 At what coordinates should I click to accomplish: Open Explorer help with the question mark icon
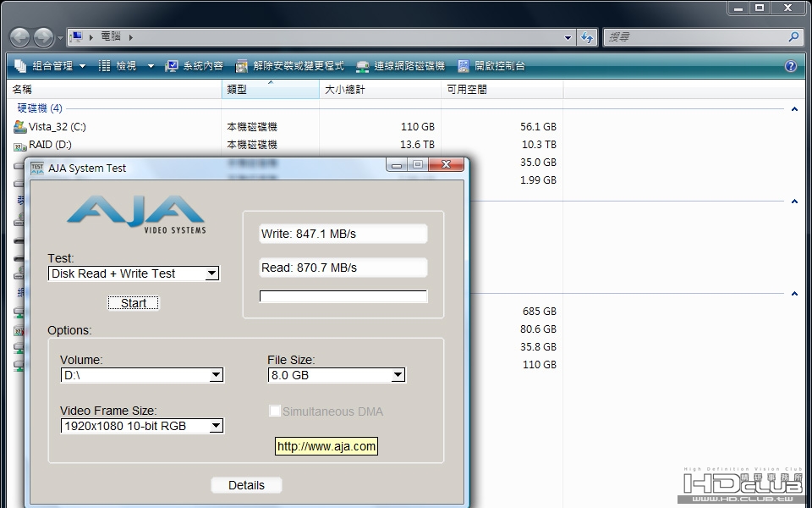pos(790,66)
